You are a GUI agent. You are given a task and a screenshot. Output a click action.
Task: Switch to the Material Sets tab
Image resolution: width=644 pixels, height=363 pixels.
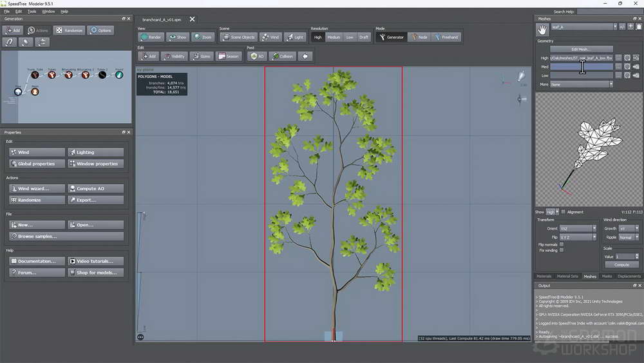567,276
